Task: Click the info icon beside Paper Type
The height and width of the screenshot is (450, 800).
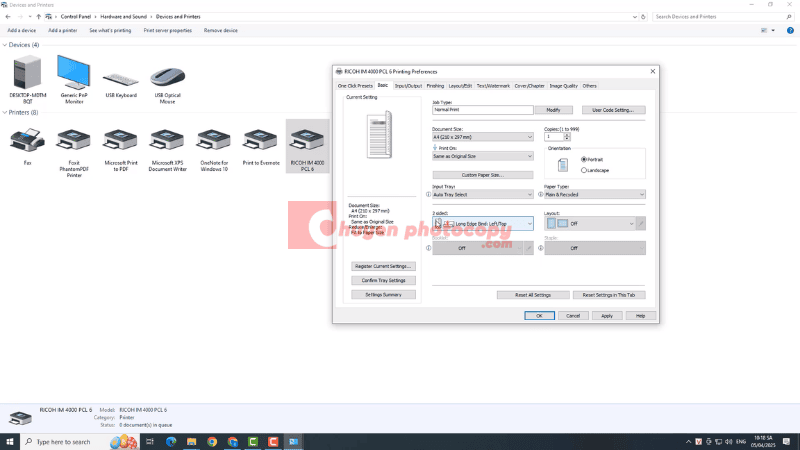Action: [x=541, y=194]
